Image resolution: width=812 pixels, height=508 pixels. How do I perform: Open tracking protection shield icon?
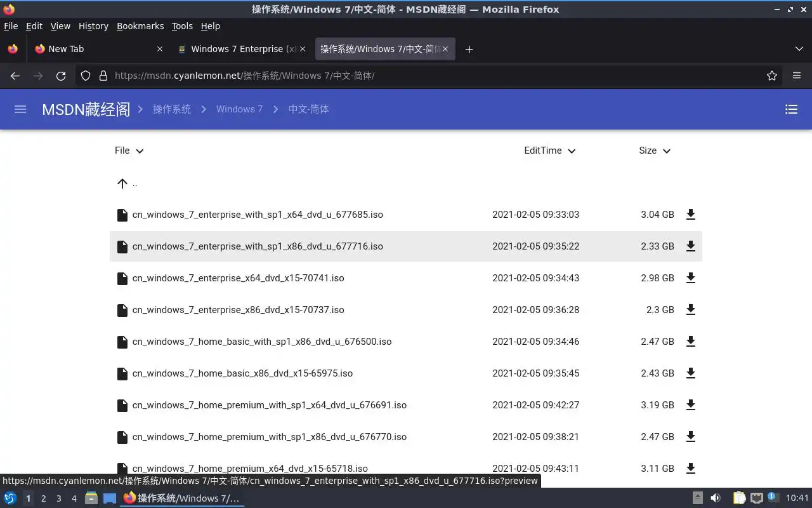[86, 76]
